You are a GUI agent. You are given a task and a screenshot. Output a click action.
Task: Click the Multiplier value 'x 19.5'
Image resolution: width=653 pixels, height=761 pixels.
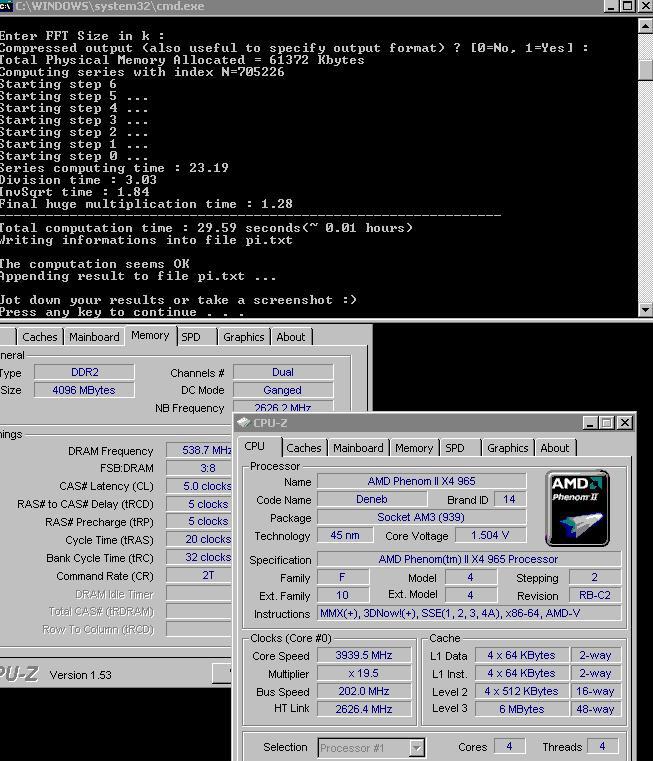[x=364, y=673]
